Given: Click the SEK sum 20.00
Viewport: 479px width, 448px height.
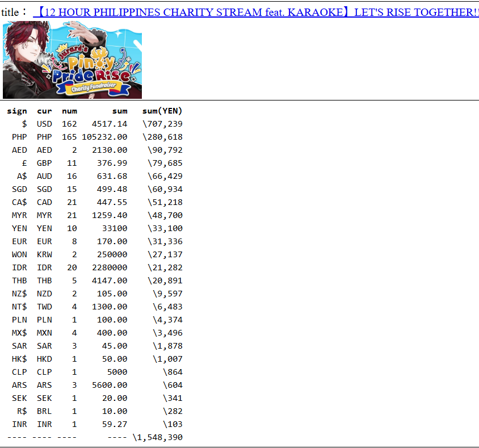Looking at the screenshot, I should point(115,398).
